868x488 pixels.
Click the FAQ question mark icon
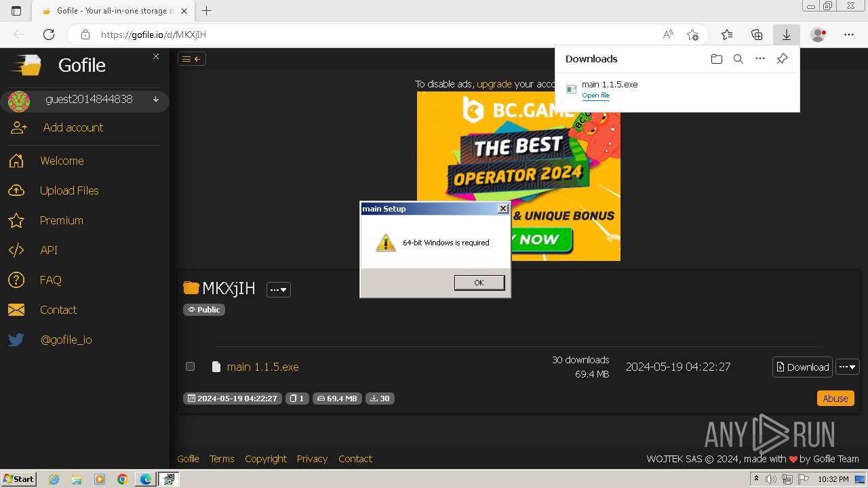[x=16, y=280]
